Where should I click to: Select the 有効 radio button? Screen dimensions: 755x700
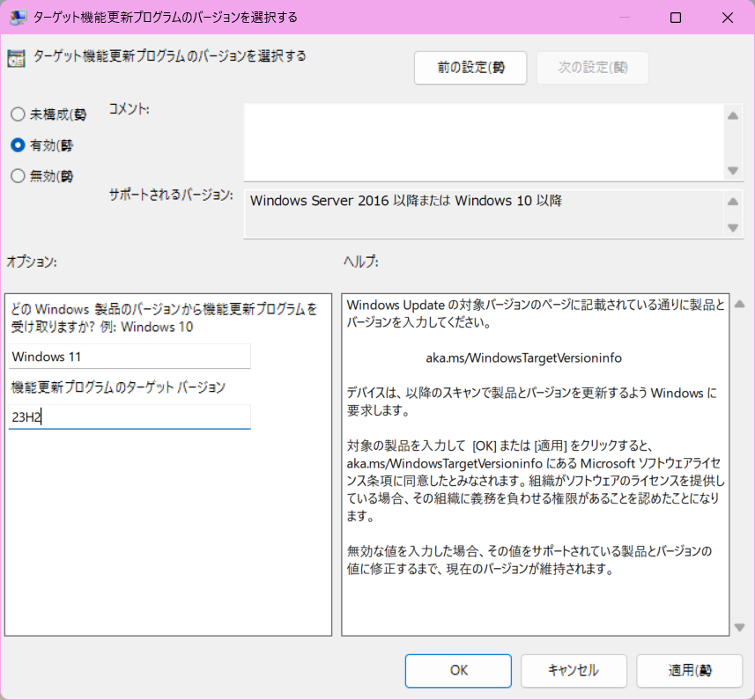(18, 145)
